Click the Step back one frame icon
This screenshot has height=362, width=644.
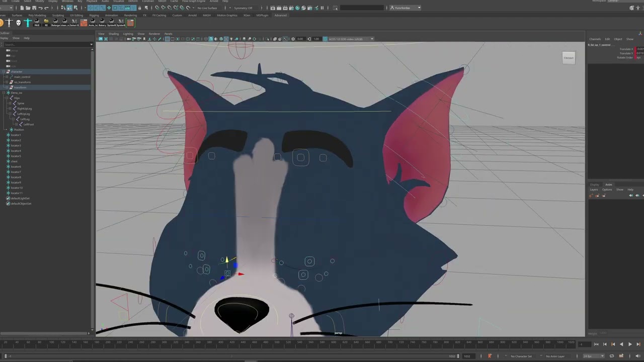coord(605,344)
